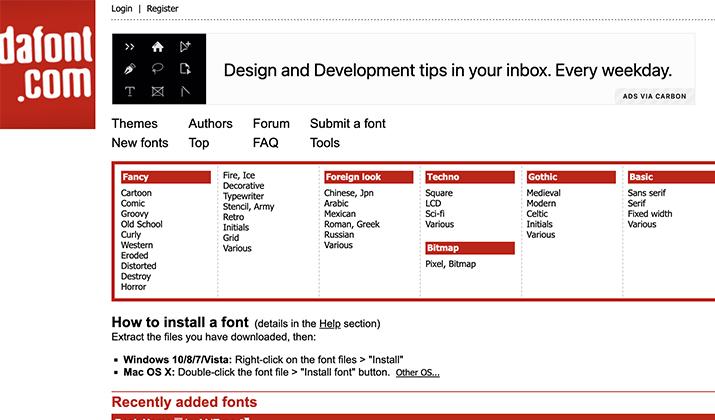Select the Decorative font theme

(244, 186)
